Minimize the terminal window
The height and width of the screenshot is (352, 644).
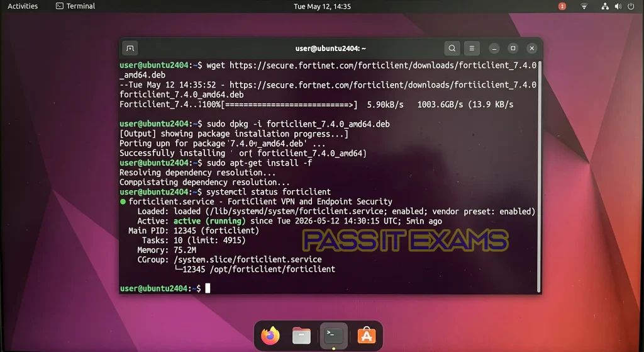pos(494,48)
